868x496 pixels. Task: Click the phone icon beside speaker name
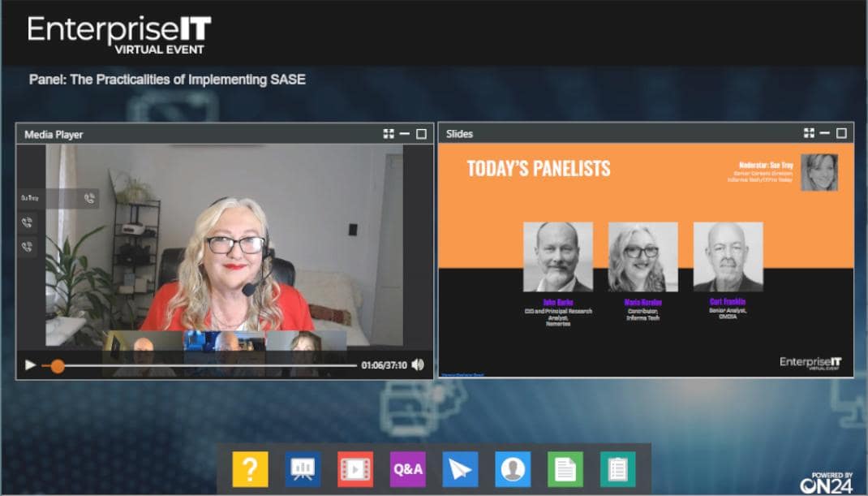pyautogui.click(x=89, y=198)
